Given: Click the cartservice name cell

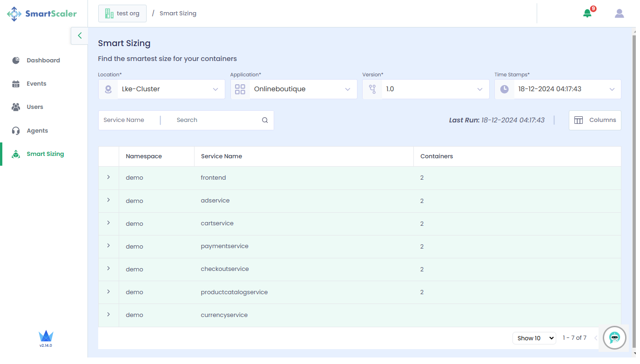Looking at the screenshot, I should point(217,223).
